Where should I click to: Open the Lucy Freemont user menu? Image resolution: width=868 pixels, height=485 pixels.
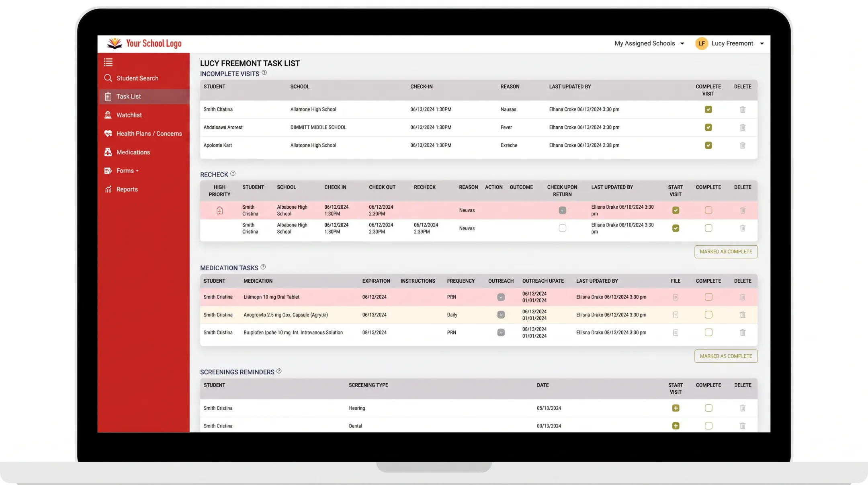pyautogui.click(x=737, y=43)
